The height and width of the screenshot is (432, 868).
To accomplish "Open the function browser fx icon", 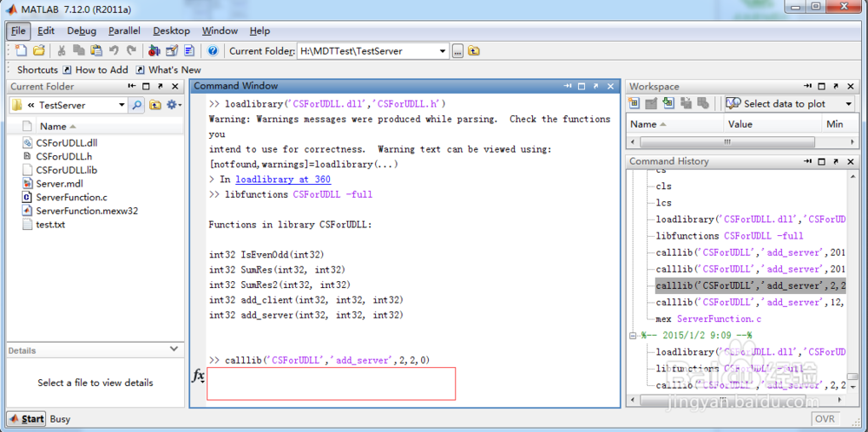I will (198, 376).
